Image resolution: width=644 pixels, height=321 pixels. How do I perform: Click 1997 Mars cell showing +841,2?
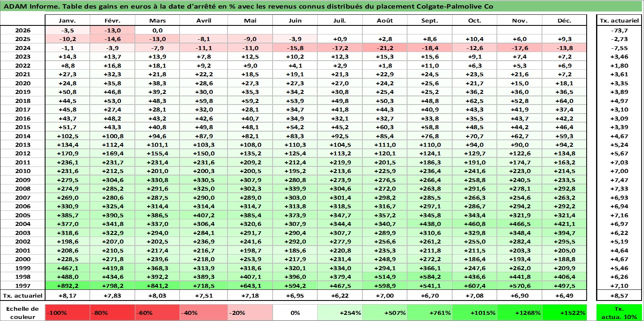point(157,286)
